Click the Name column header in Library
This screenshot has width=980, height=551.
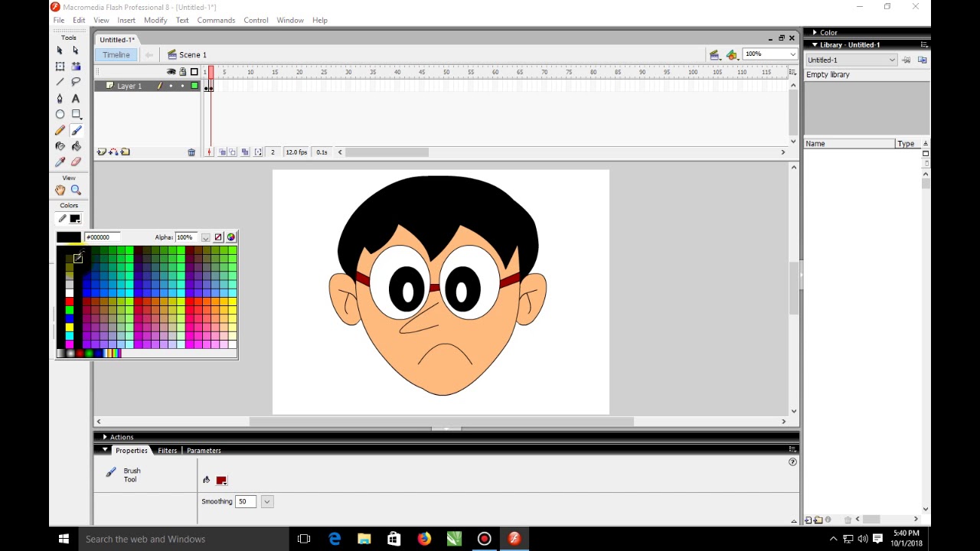(849, 144)
